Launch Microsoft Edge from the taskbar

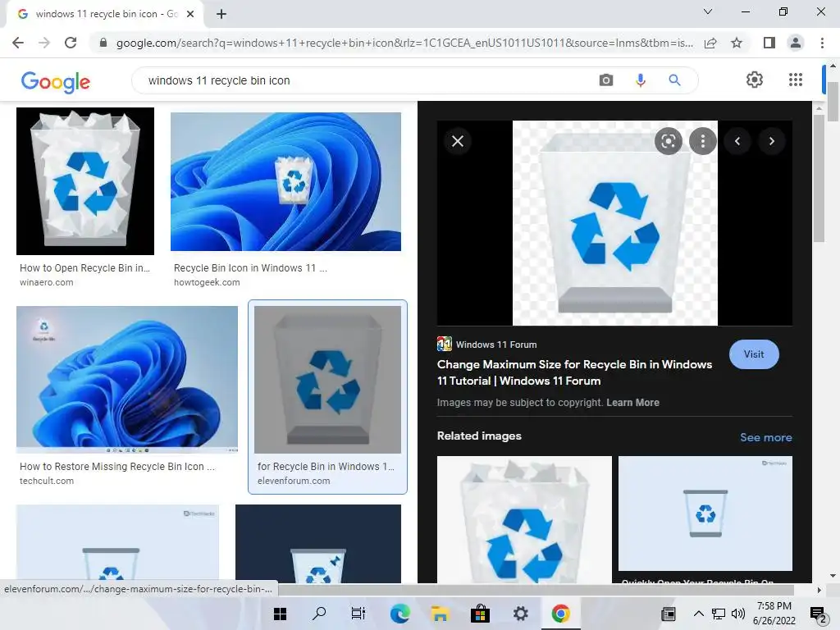tap(399, 614)
